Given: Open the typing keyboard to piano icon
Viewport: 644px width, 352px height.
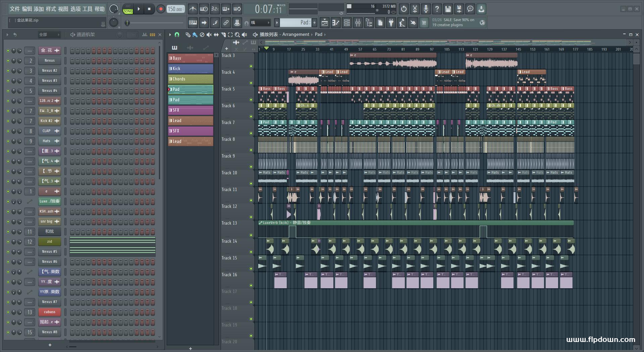Looking at the screenshot, I should [x=193, y=23].
